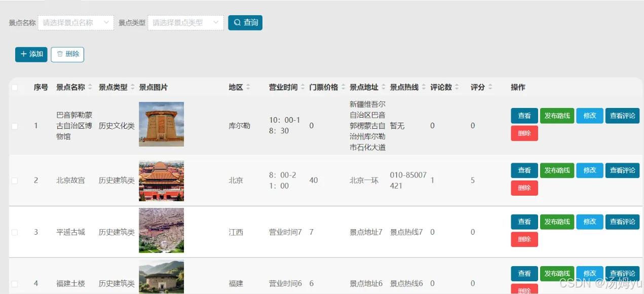Sort by 营业时间 column arrows
This screenshot has width=644, height=294.
coord(302,87)
